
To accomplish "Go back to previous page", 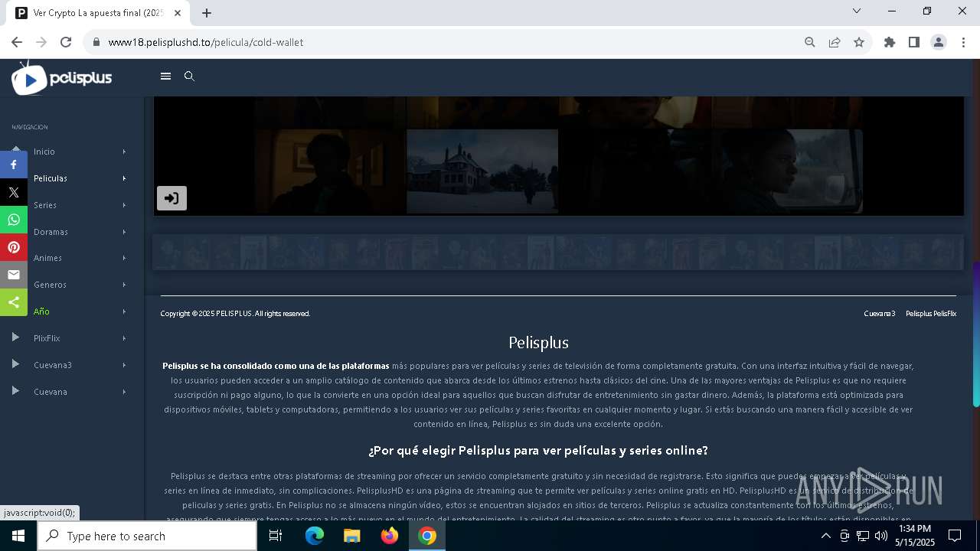I will [x=17, y=42].
